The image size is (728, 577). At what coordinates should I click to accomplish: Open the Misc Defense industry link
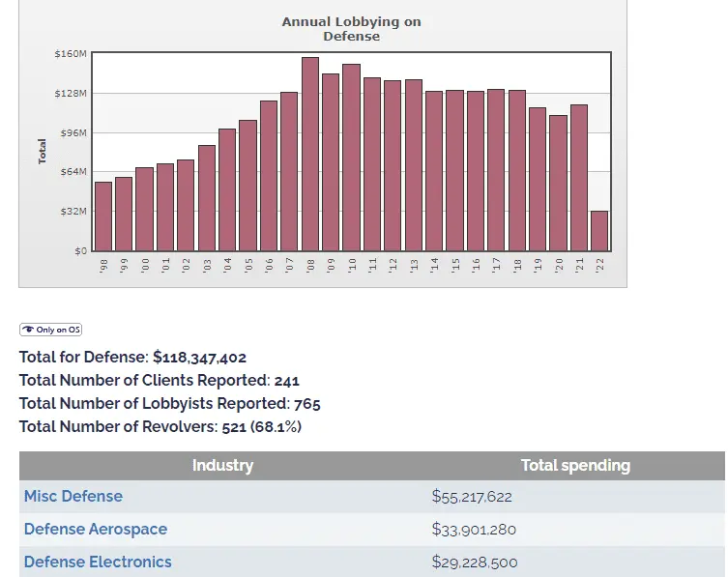[73, 497]
